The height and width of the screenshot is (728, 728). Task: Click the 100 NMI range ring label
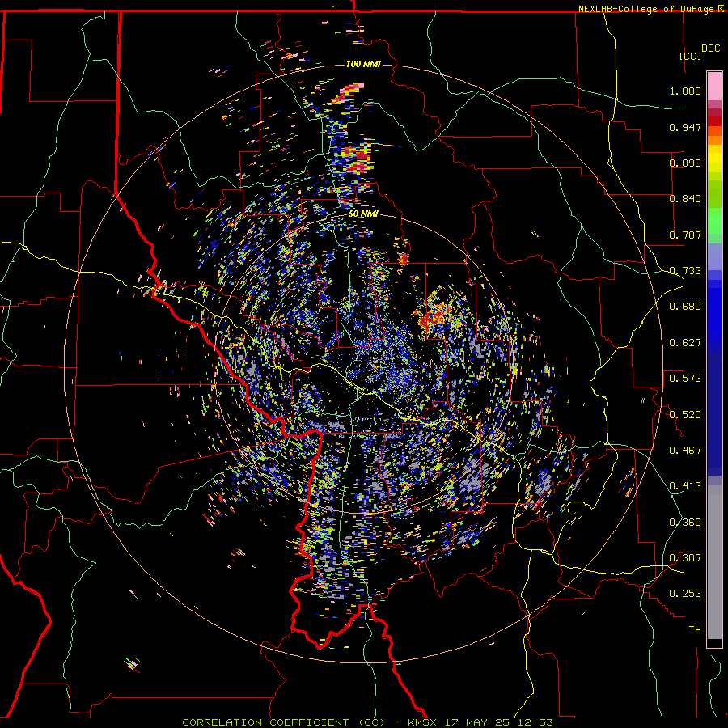(363, 64)
